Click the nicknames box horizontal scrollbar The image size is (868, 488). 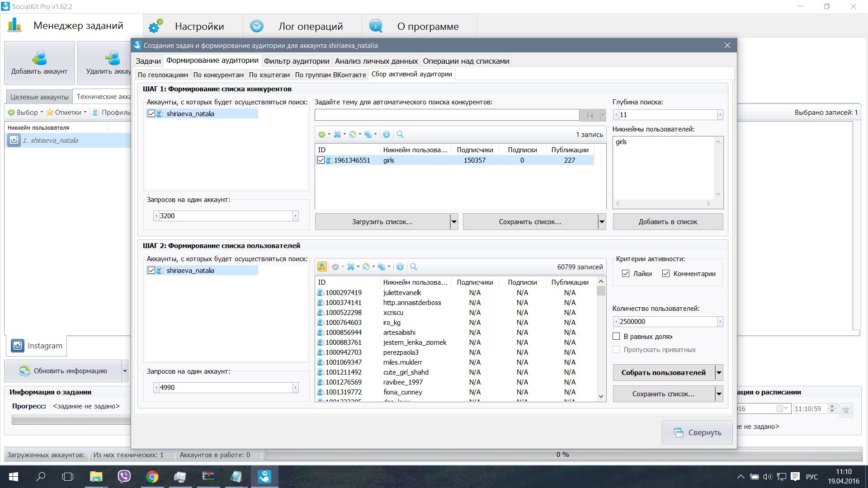[663, 204]
